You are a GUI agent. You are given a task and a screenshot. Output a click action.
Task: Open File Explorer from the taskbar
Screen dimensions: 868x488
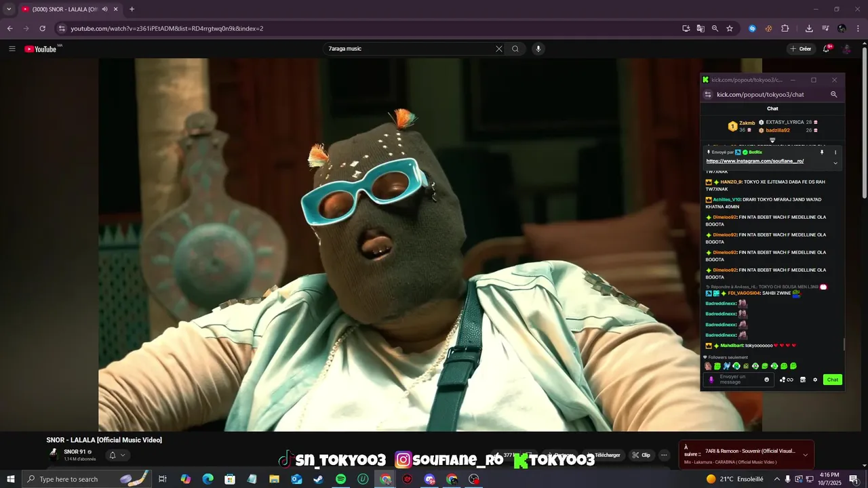[x=274, y=479]
